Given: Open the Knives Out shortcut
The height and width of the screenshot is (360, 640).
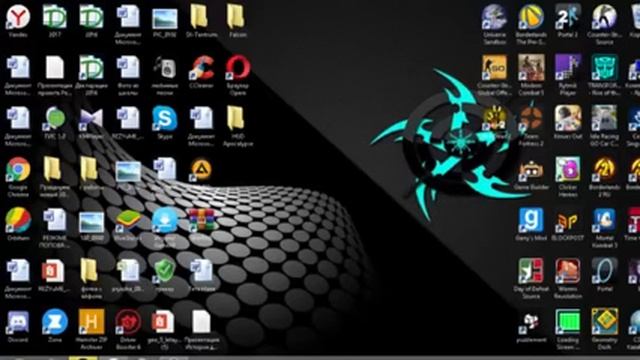Looking at the screenshot, I should point(568,119).
